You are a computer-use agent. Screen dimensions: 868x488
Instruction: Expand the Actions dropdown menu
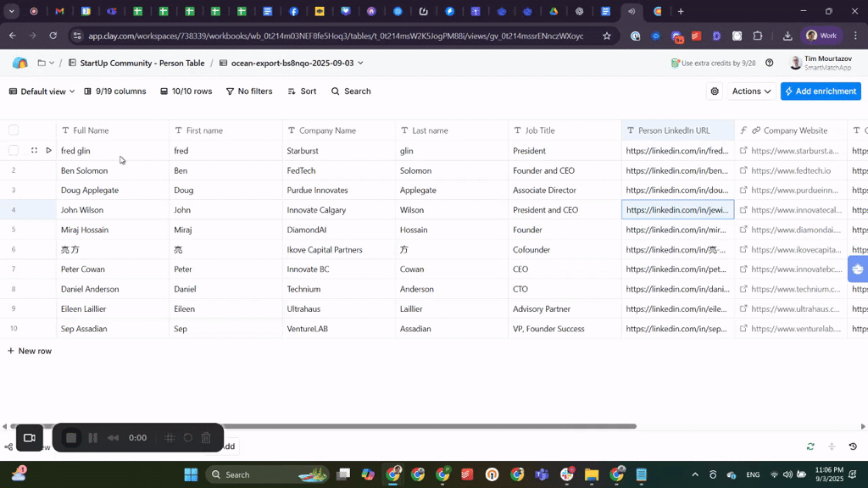[x=751, y=91]
